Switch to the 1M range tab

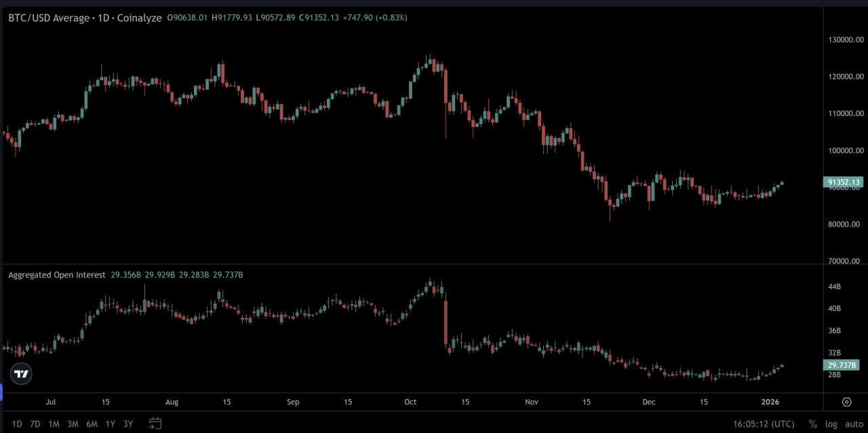click(54, 423)
